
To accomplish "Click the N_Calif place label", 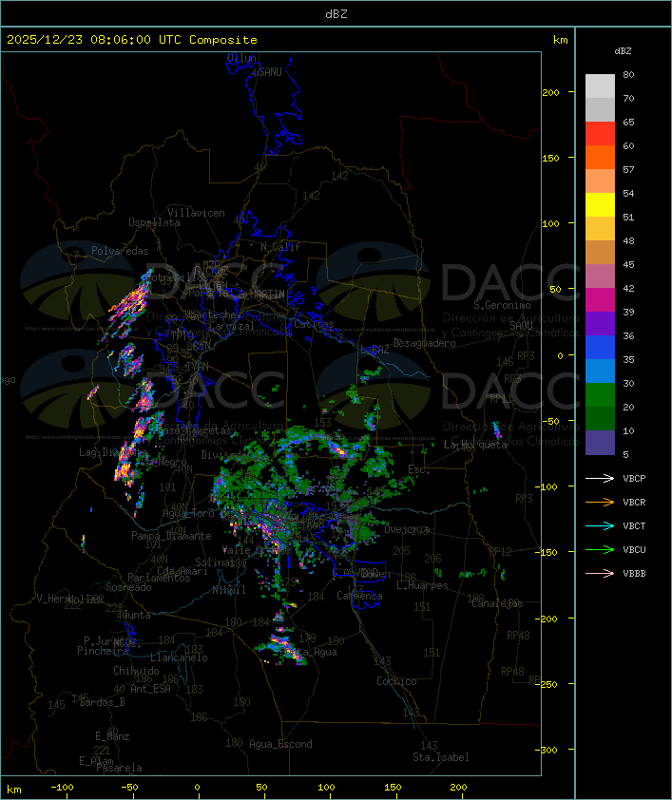I will [x=280, y=247].
